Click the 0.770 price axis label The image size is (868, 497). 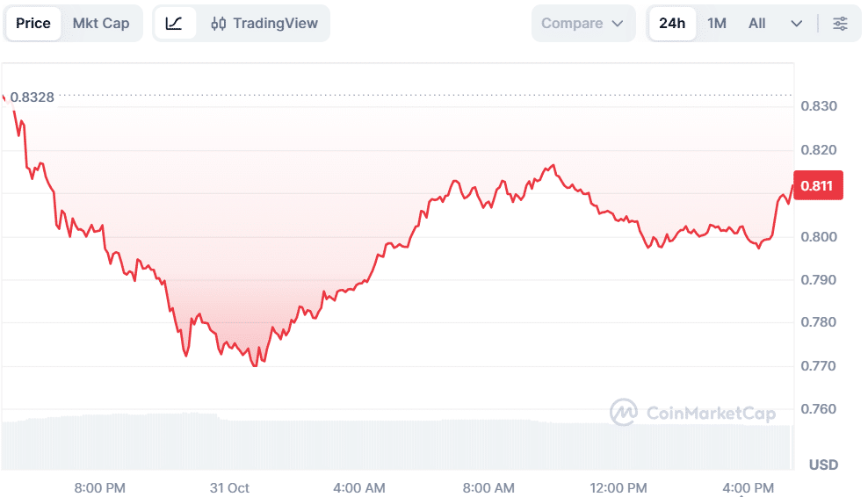818,366
